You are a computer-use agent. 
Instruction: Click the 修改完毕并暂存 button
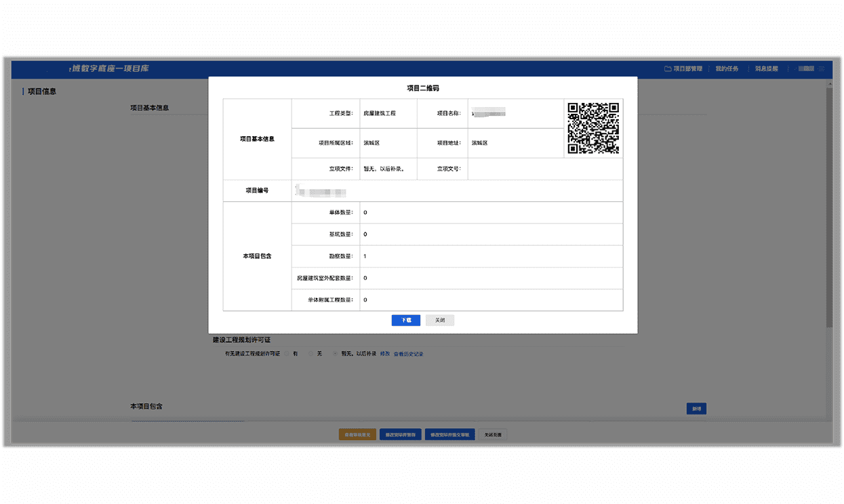401,434
